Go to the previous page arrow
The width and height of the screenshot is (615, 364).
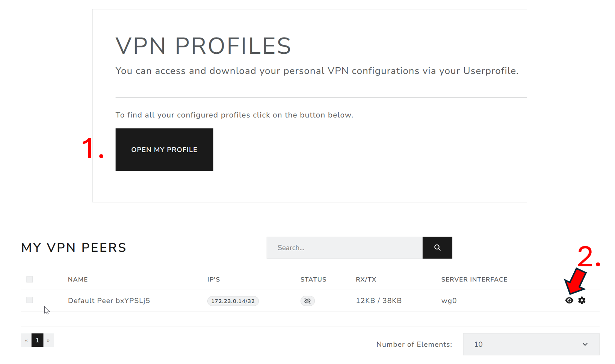coord(26,340)
